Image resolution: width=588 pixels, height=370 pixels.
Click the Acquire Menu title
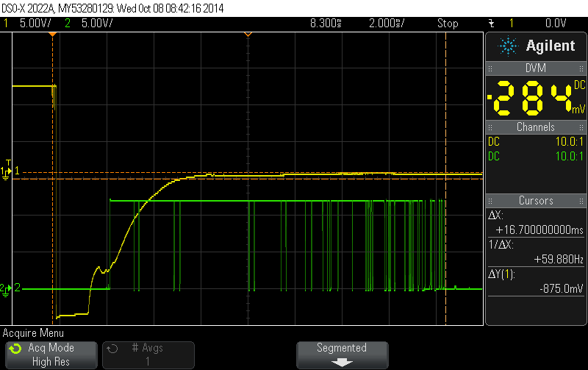(x=33, y=333)
